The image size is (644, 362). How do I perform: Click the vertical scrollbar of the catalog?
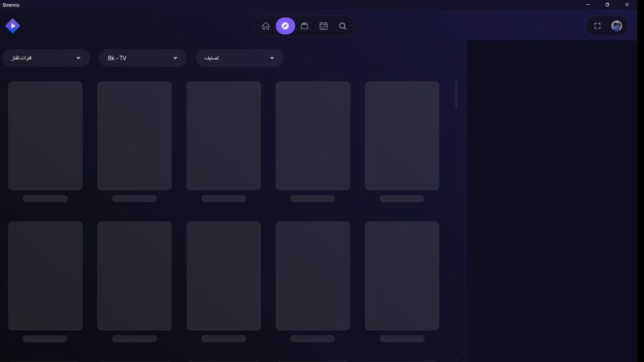pos(457,94)
